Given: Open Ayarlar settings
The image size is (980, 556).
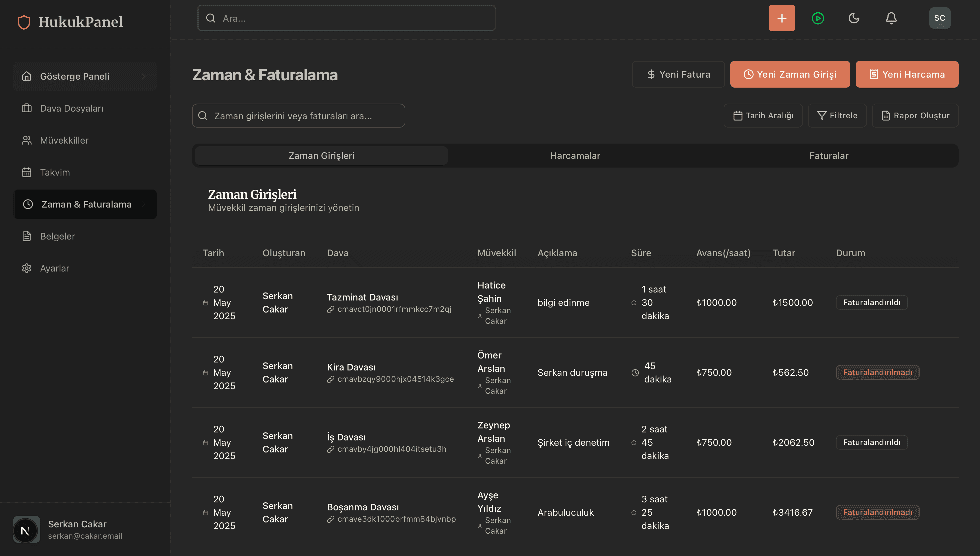Looking at the screenshot, I should [x=54, y=268].
